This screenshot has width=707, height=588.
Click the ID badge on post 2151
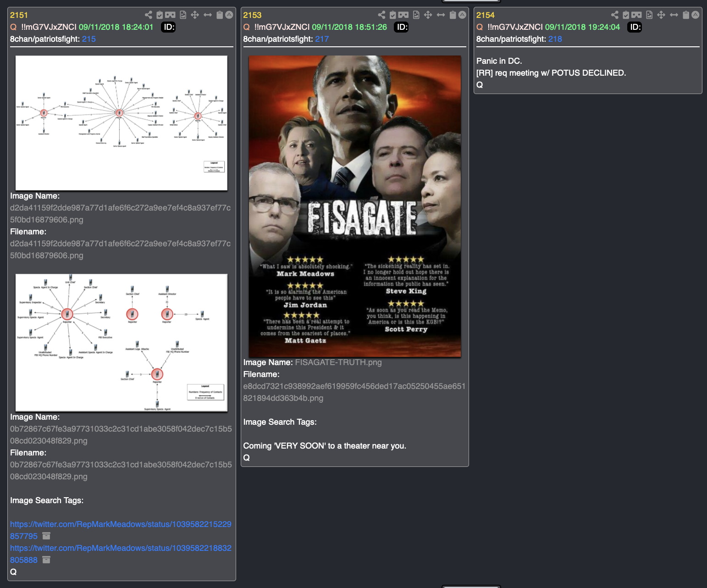click(169, 27)
